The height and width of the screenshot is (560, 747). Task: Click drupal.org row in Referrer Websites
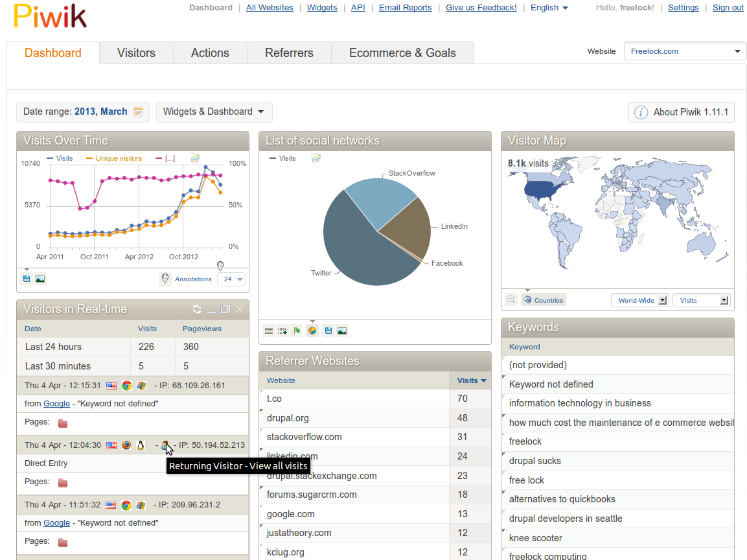(x=375, y=418)
